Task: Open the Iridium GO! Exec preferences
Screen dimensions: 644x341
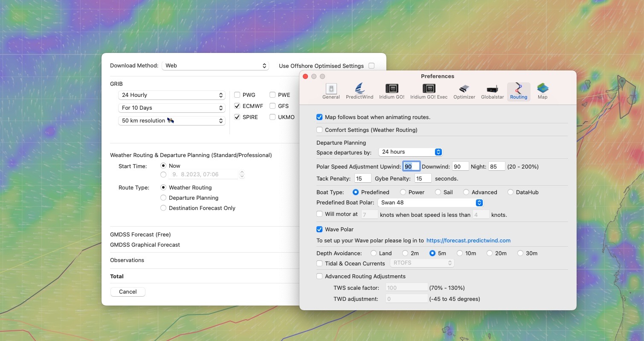Action: click(429, 91)
